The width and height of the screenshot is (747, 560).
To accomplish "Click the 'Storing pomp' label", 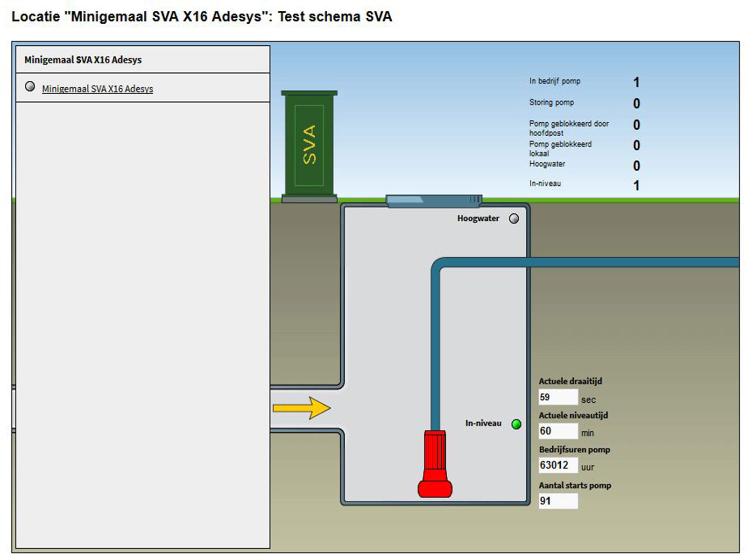I will [551, 102].
